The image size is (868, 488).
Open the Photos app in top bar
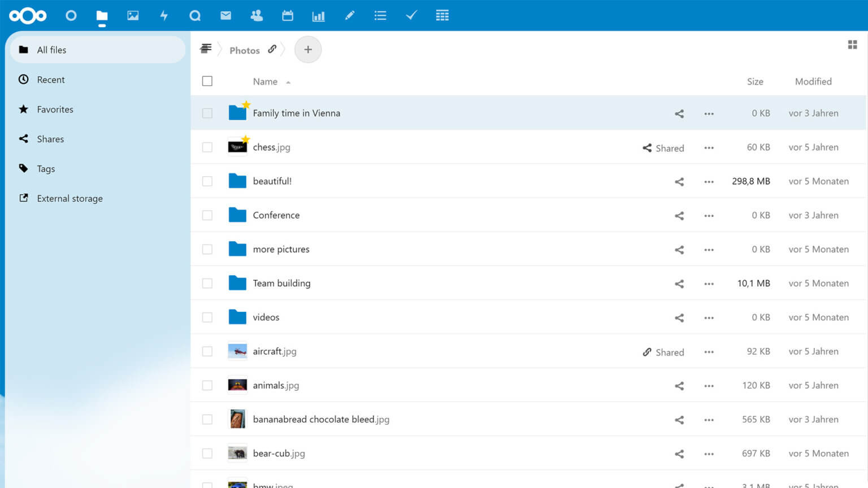click(133, 16)
